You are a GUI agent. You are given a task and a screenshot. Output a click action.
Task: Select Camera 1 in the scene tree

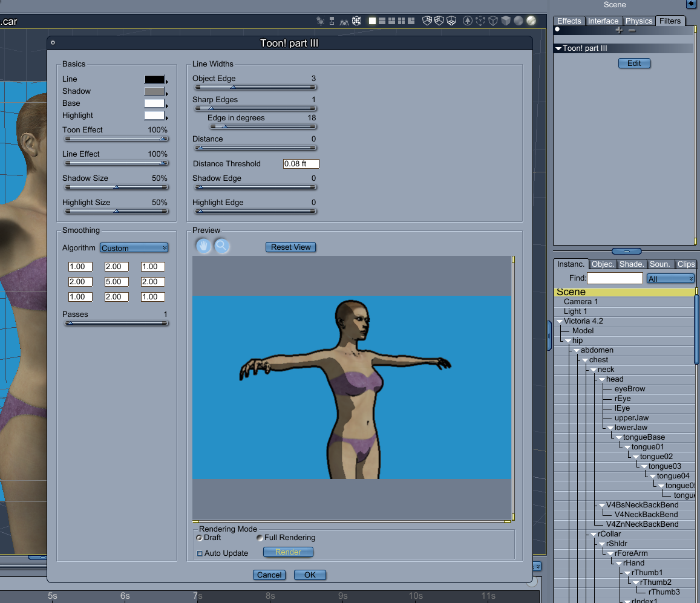(580, 302)
